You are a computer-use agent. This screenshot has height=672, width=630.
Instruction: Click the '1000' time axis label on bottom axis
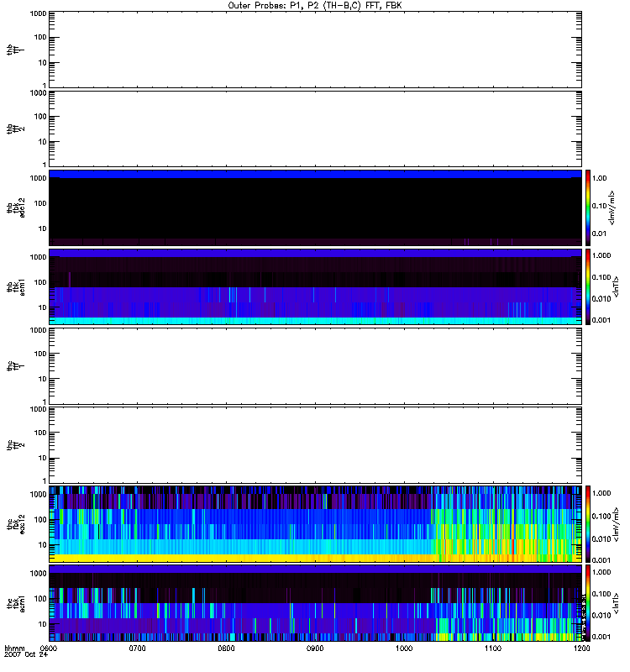tap(404, 648)
